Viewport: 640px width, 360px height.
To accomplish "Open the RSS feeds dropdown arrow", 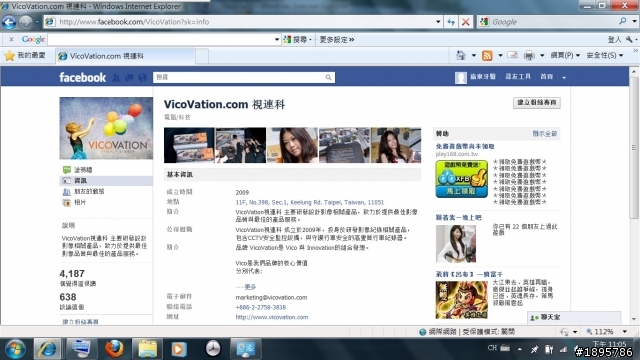I will click(500, 55).
